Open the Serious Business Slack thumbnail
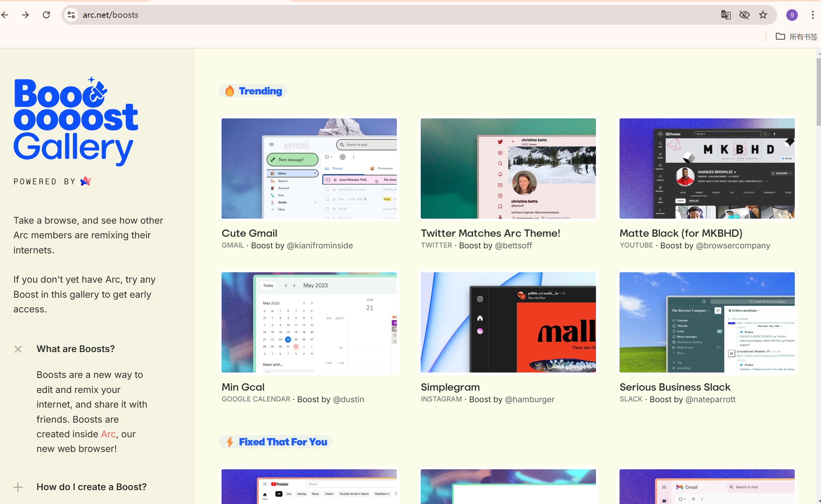Screen dimensions: 821x504 coord(707,322)
